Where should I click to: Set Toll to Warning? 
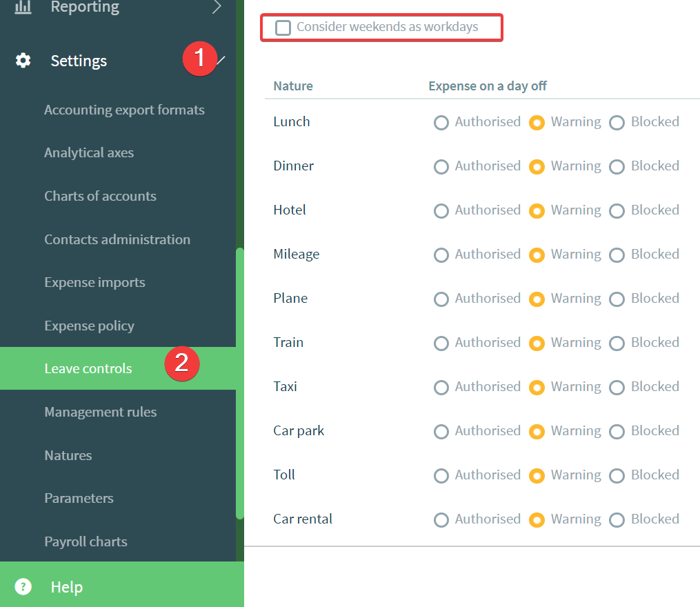[x=537, y=476]
